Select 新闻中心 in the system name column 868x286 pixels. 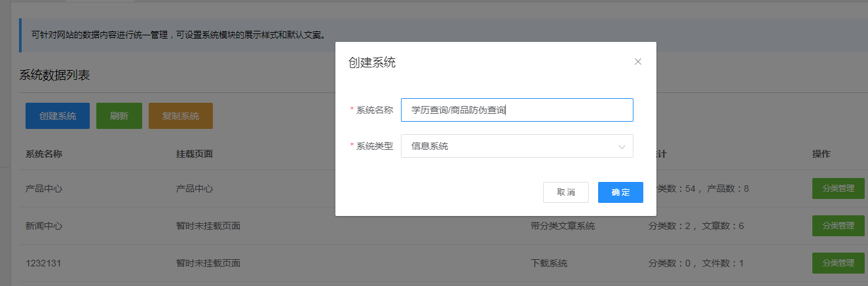44,226
